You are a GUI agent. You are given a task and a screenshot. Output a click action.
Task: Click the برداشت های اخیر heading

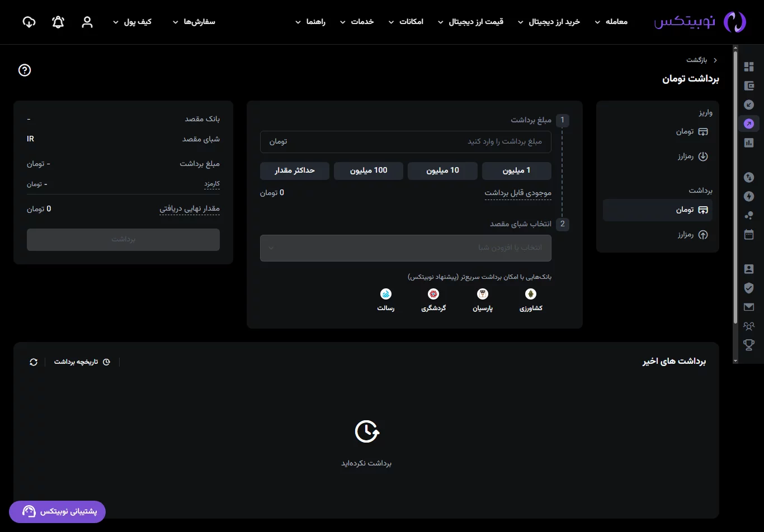[675, 362]
